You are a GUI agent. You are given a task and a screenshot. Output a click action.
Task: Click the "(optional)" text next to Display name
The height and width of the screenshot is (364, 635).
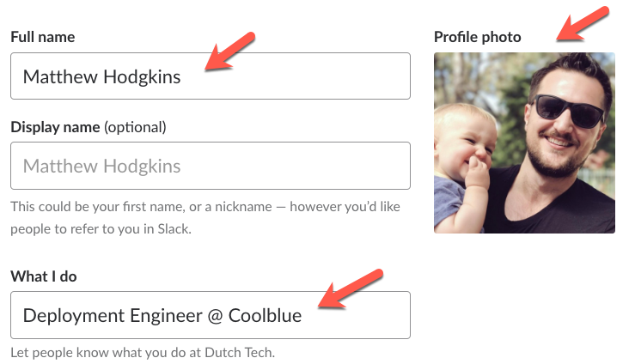pos(135,127)
